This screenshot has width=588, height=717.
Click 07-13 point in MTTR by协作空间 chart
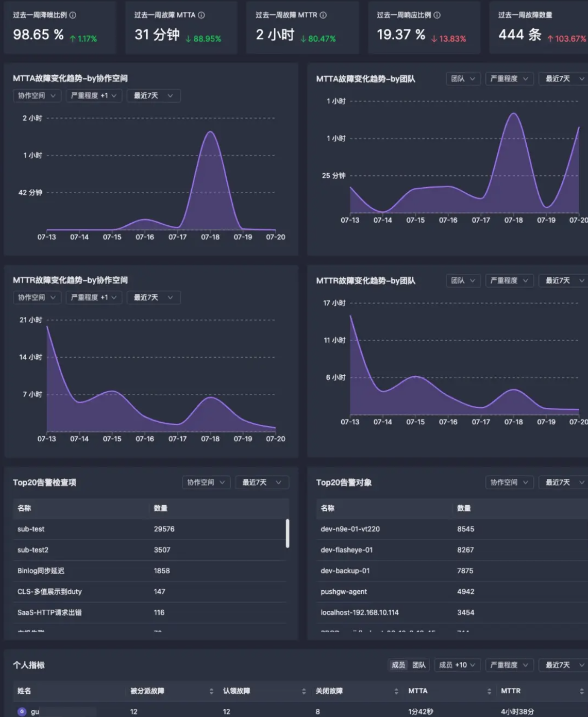[47, 326]
